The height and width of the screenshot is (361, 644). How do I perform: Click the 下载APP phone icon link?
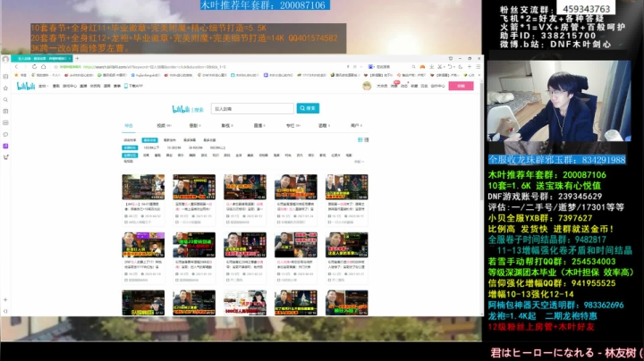[133, 86]
